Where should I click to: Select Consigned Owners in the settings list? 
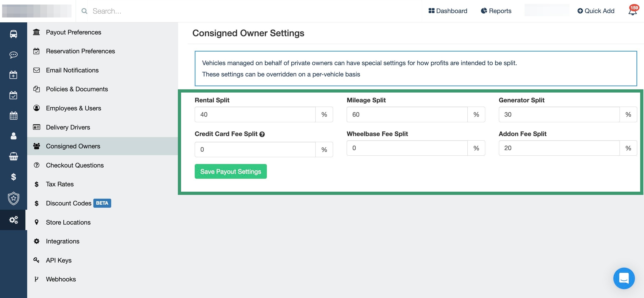(73, 146)
